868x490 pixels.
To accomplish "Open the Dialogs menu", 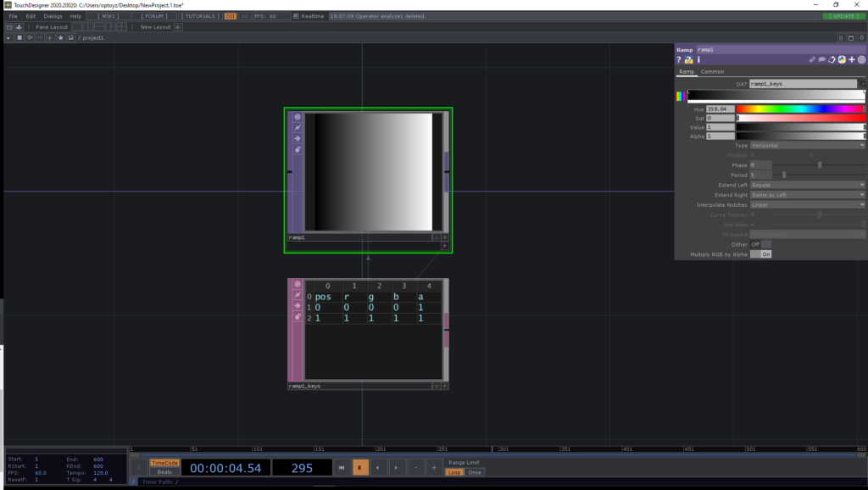I will (x=53, y=16).
